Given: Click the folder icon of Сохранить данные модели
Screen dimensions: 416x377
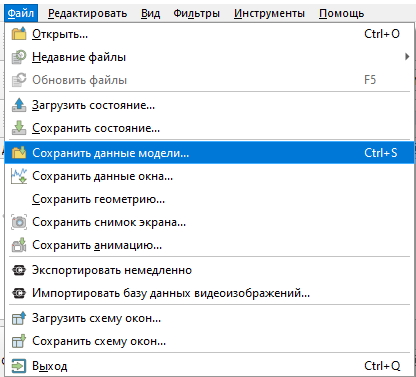Looking at the screenshot, I should 19,153.
